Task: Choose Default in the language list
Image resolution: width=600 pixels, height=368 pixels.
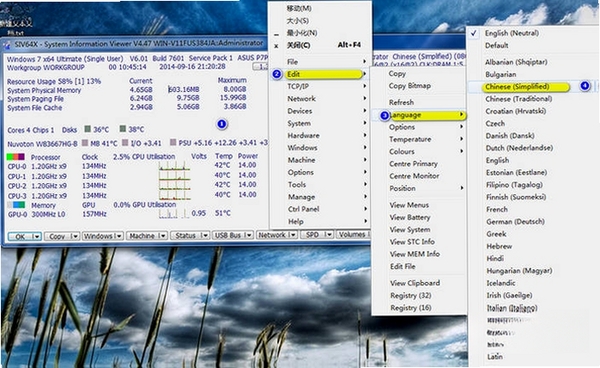Action: tap(497, 46)
